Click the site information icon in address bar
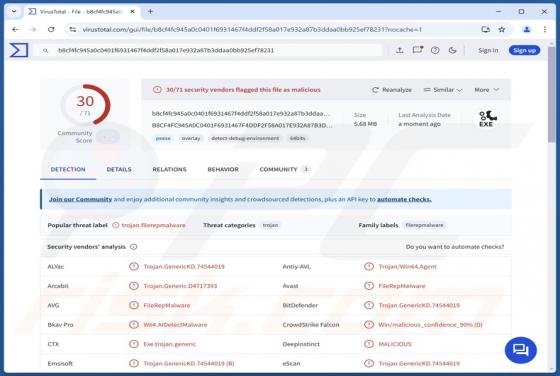Viewport: 560px width, 376px height. tap(72, 30)
